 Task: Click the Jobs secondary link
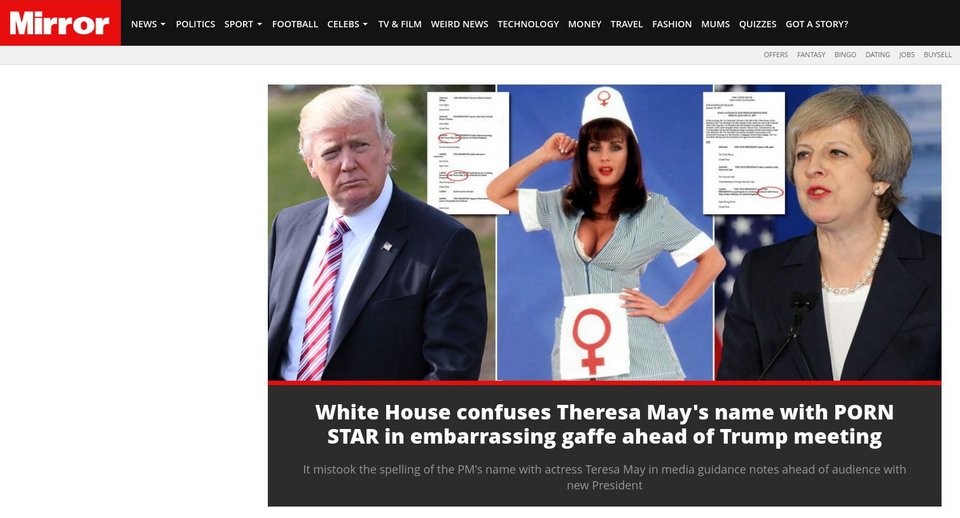point(907,54)
